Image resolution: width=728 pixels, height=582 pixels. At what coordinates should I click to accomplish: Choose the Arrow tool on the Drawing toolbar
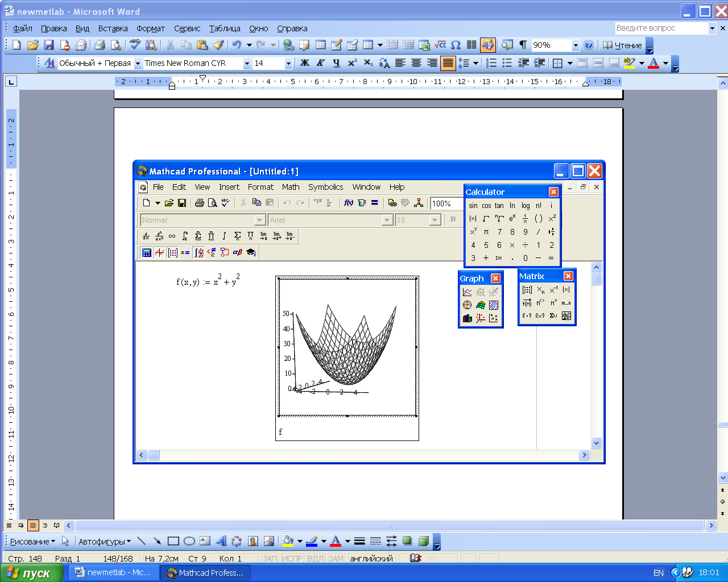(158, 541)
